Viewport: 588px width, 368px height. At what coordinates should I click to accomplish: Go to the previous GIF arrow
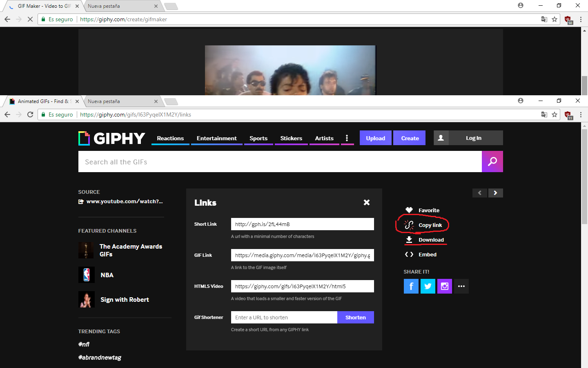tap(480, 193)
